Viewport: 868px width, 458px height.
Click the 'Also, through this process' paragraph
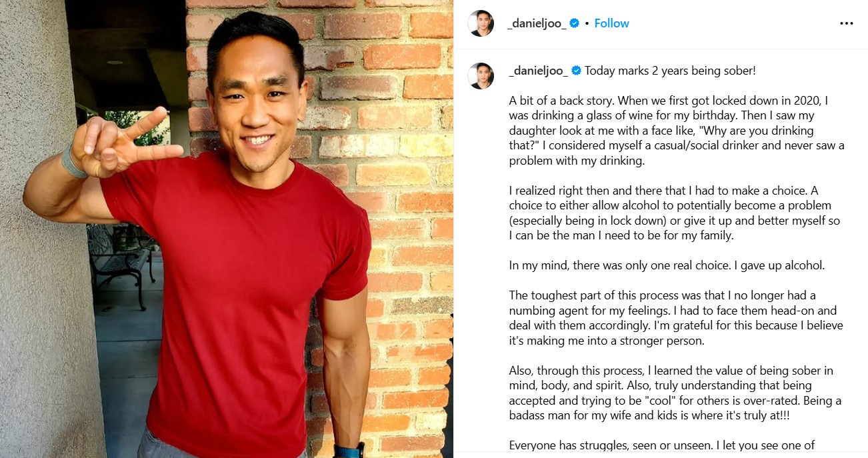click(675, 393)
